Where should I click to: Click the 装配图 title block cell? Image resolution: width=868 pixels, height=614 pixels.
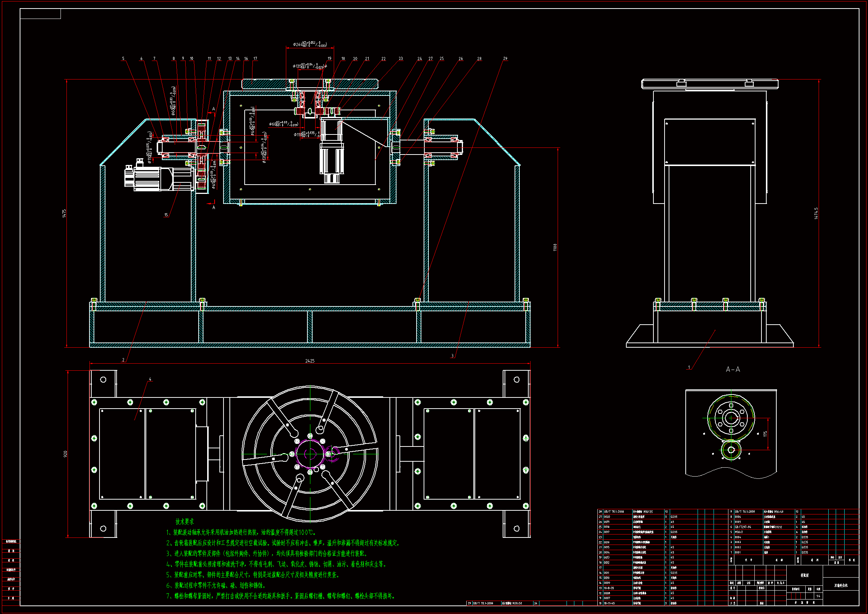pos(805,575)
